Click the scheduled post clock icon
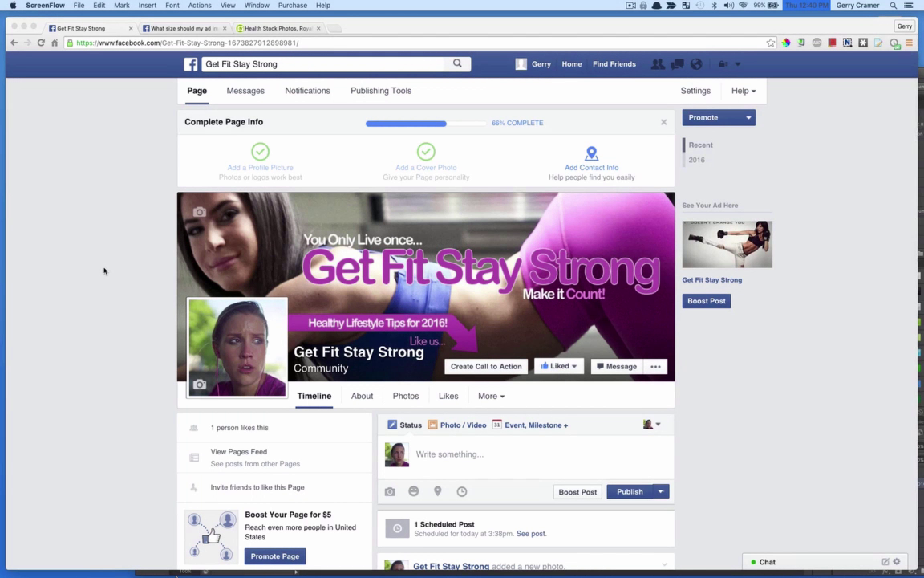Screen dimensions: 924x578 click(x=397, y=528)
